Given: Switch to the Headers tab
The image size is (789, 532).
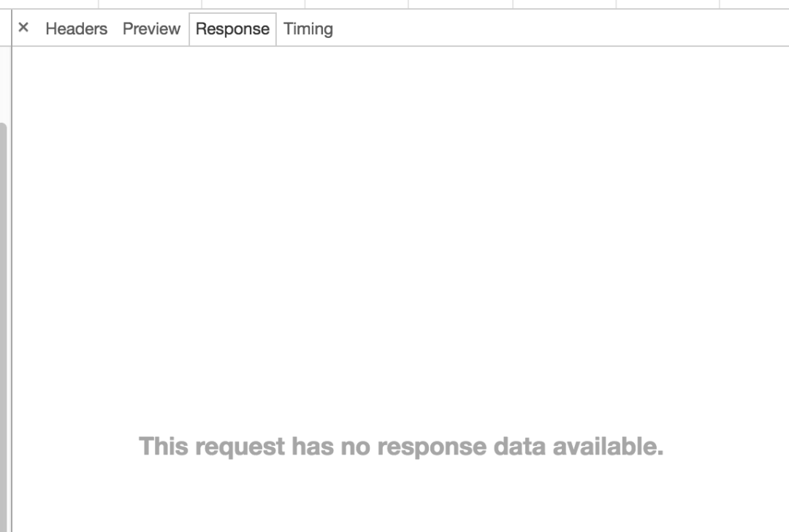Looking at the screenshot, I should point(77,28).
